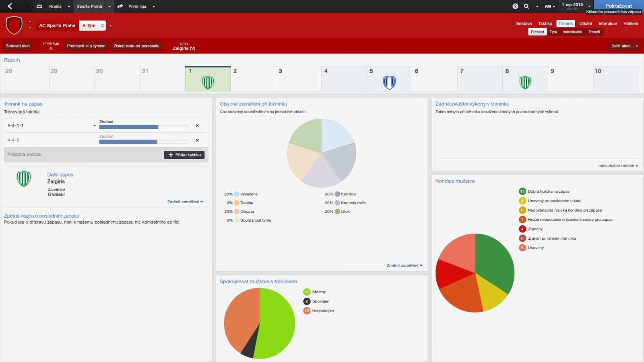Click the Sparta Praha club crest
Image resolution: width=644 pixels, height=362 pixels.
tap(14, 25)
